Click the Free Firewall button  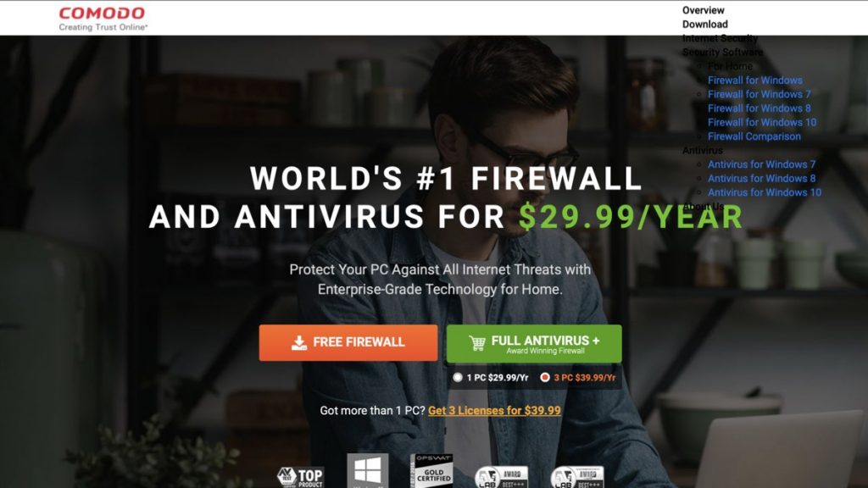coord(348,342)
